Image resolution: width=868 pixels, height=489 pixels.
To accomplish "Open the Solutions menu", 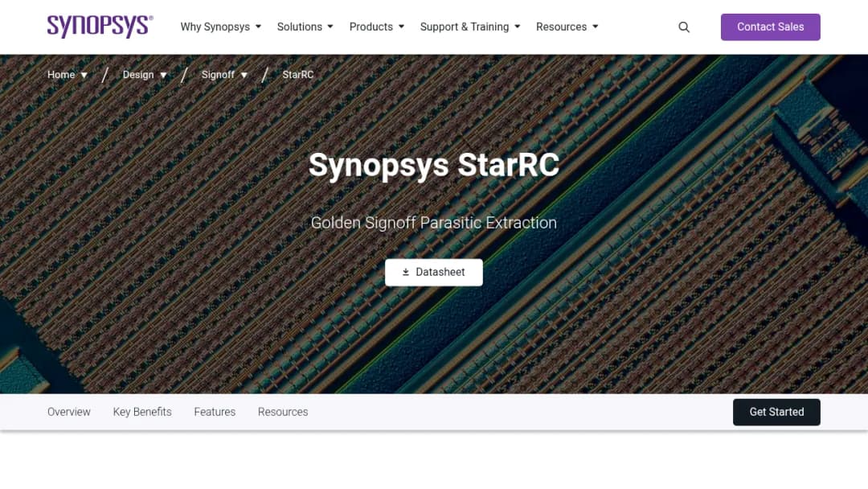I will coord(300,27).
